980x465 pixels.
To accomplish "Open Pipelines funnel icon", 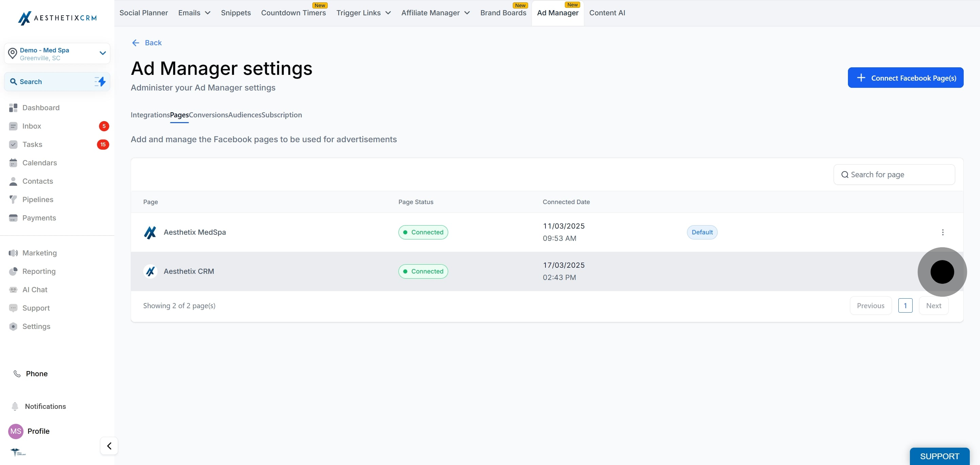I will pyautogui.click(x=13, y=200).
